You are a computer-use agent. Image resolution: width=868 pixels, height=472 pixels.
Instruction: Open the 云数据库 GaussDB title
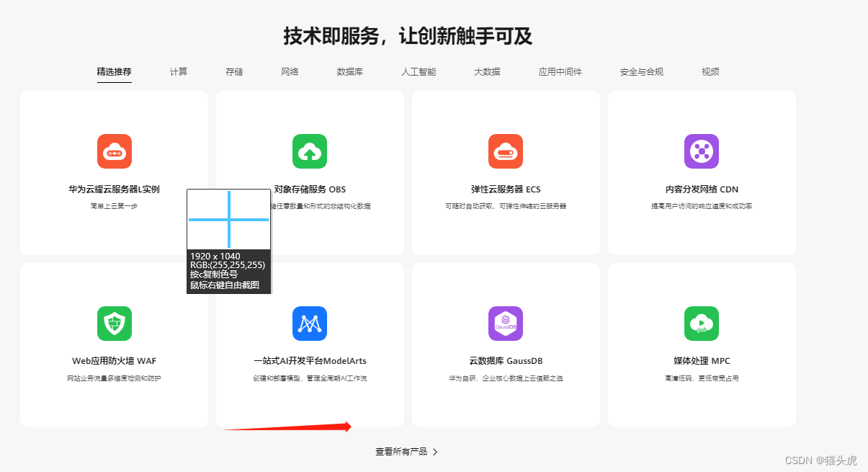[x=506, y=361]
